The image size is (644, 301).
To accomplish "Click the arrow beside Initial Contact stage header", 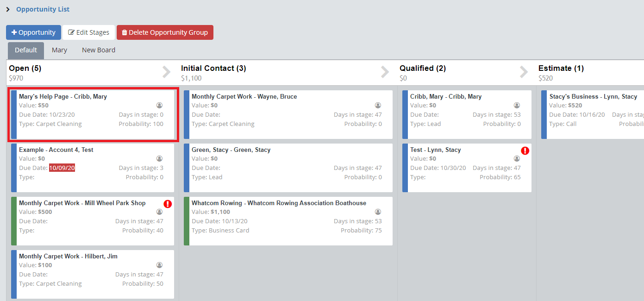I will pyautogui.click(x=385, y=72).
